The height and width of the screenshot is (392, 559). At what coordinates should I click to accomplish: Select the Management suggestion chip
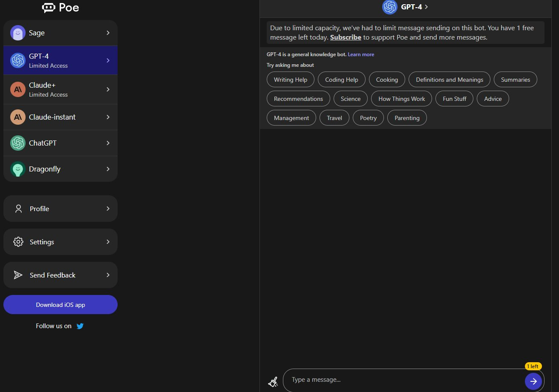coord(291,118)
